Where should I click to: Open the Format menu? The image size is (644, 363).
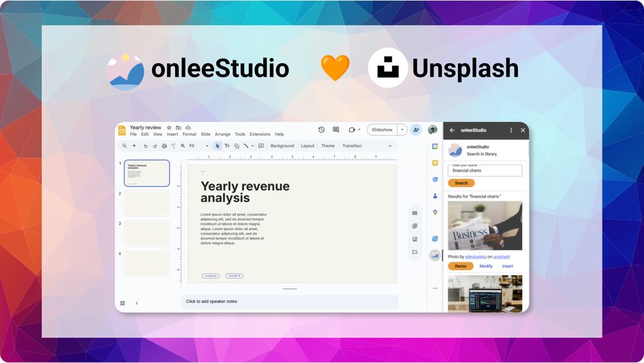[189, 134]
